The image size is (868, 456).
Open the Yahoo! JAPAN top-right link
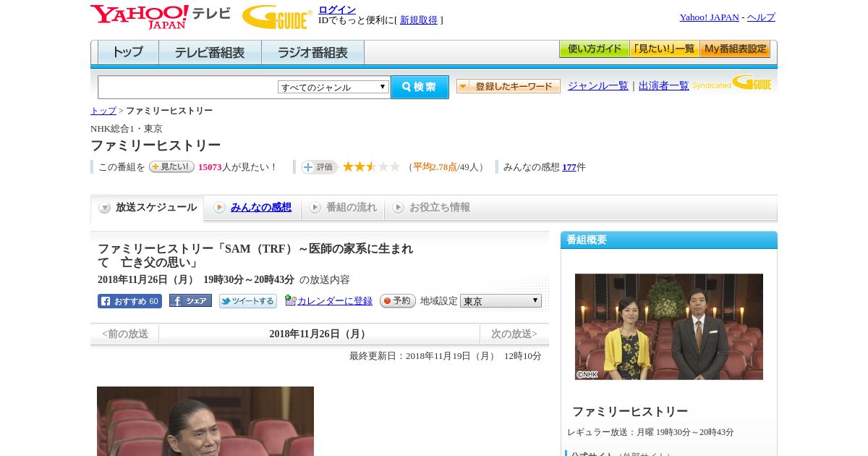point(710,17)
